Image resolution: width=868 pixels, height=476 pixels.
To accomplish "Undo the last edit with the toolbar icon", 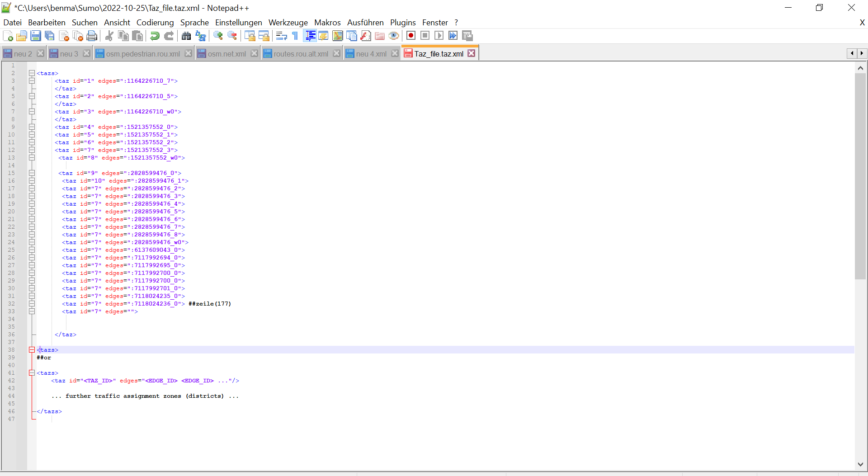I will [155, 36].
